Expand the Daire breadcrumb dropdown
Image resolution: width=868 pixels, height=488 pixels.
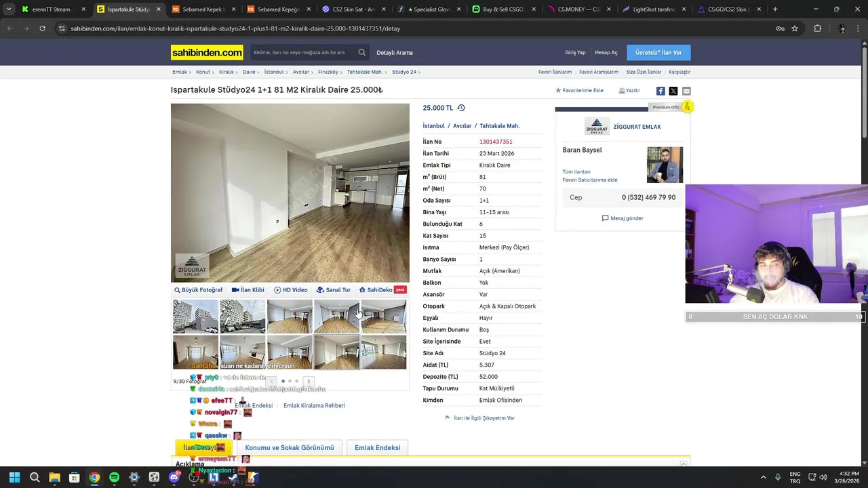(x=258, y=72)
